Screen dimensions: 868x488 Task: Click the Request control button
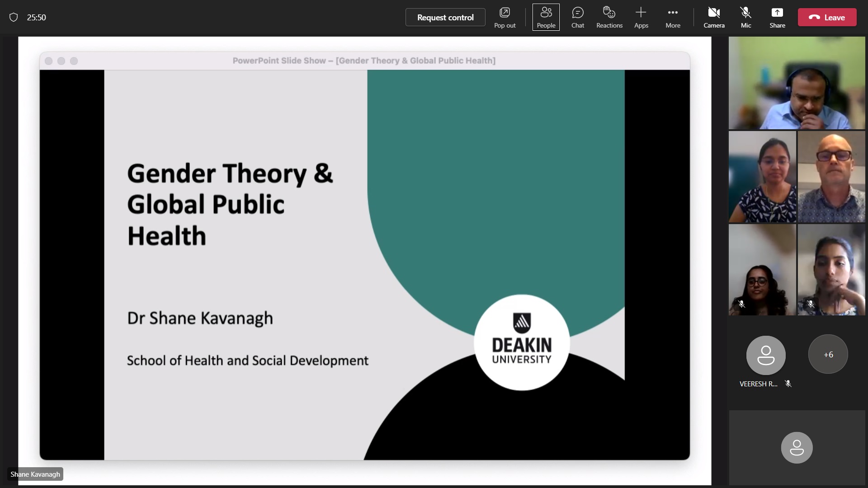[x=445, y=17]
